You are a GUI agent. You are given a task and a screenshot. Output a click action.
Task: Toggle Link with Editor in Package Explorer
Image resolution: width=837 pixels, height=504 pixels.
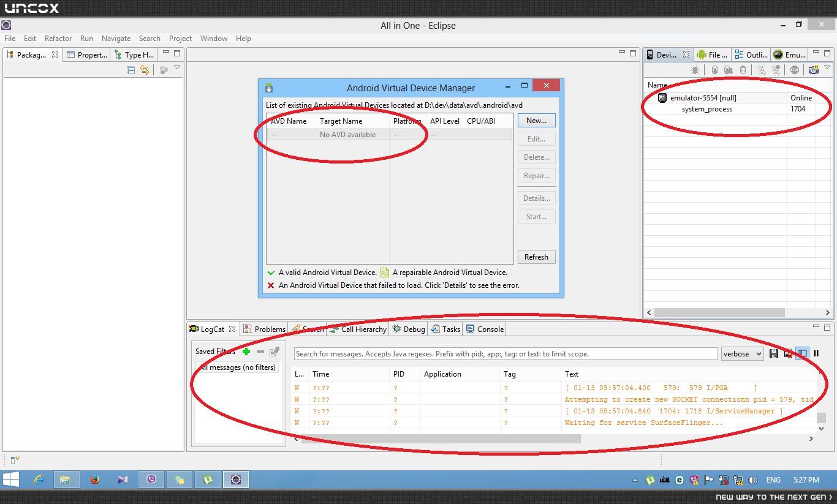145,70
